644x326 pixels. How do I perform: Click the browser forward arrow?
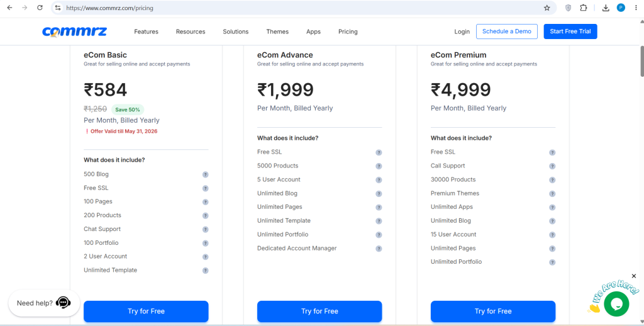[x=25, y=8]
